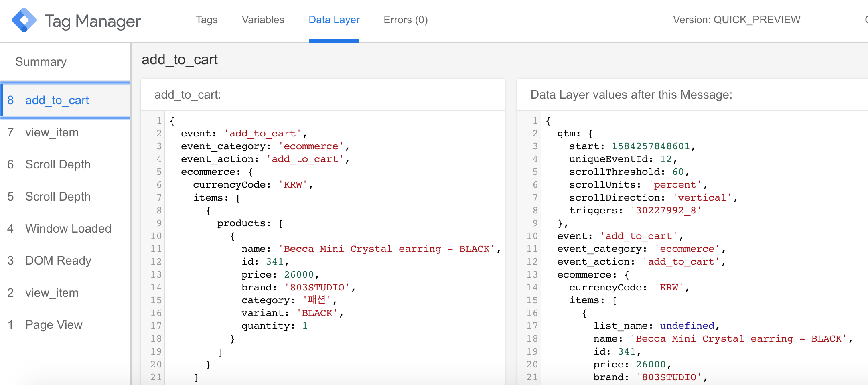868x385 pixels.
Task: Click the start: 1584257848601 line
Action: pyautogui.click(x=632, y=146)
